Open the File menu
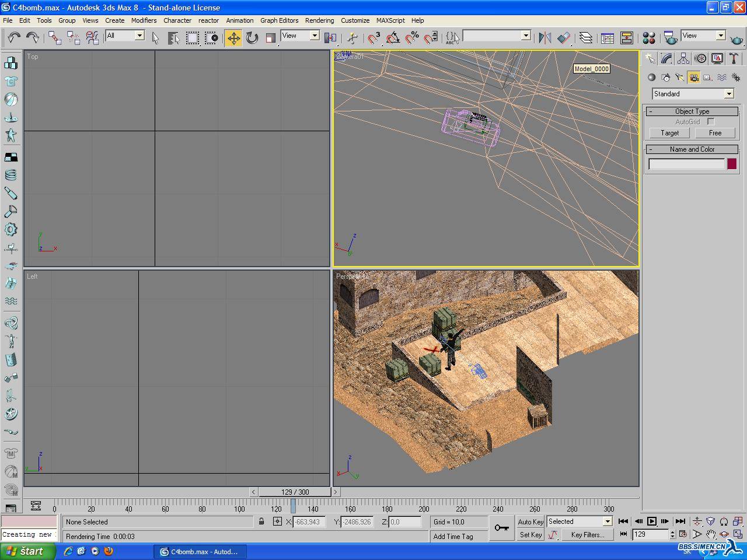This screenshot has height=560, width=747. click(8, 20)
